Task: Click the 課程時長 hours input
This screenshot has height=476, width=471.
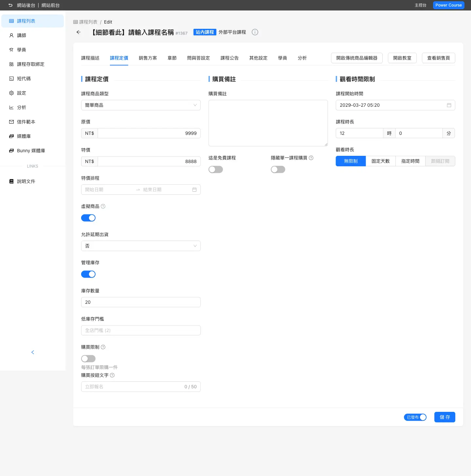Action: click(359, 133)
